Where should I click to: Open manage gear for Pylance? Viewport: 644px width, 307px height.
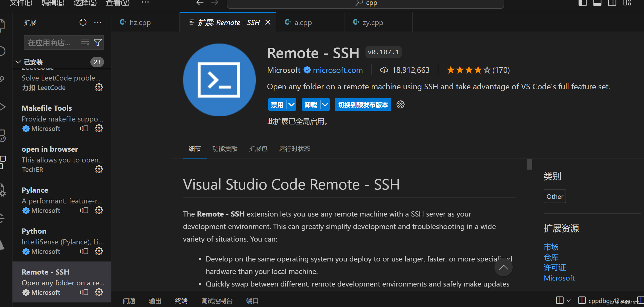tap(99, 210)
